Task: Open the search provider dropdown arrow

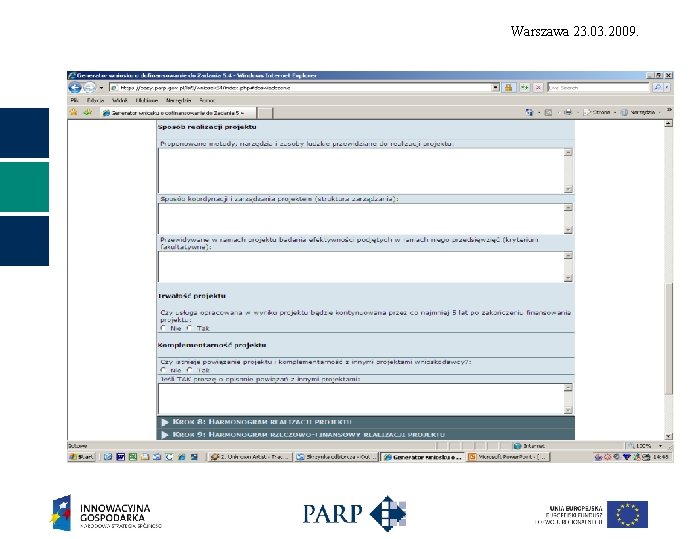Action: 667,88
